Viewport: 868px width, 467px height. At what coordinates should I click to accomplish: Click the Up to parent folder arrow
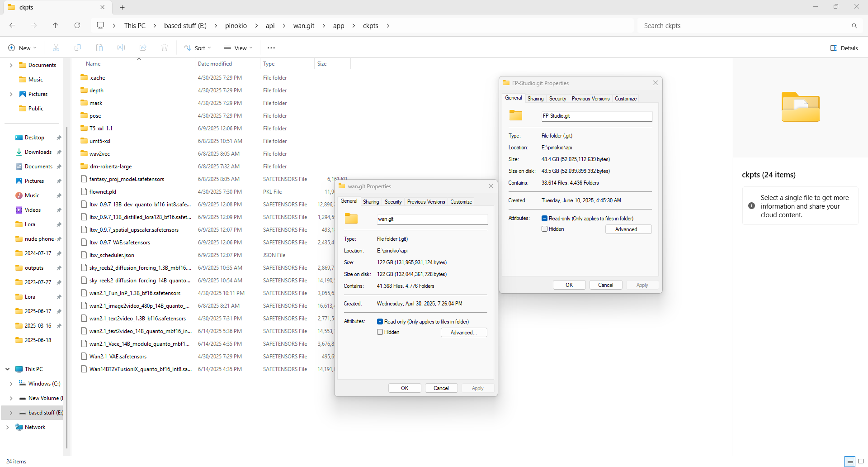(56, 25)
